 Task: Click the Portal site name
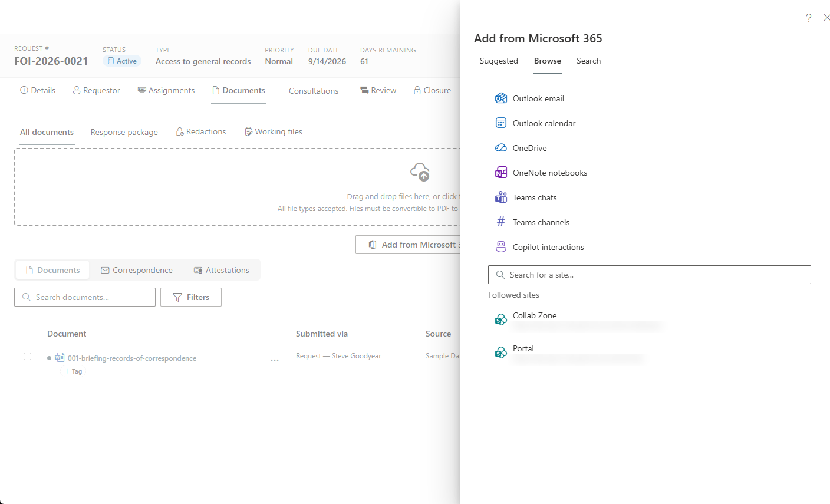coord(523,348)
